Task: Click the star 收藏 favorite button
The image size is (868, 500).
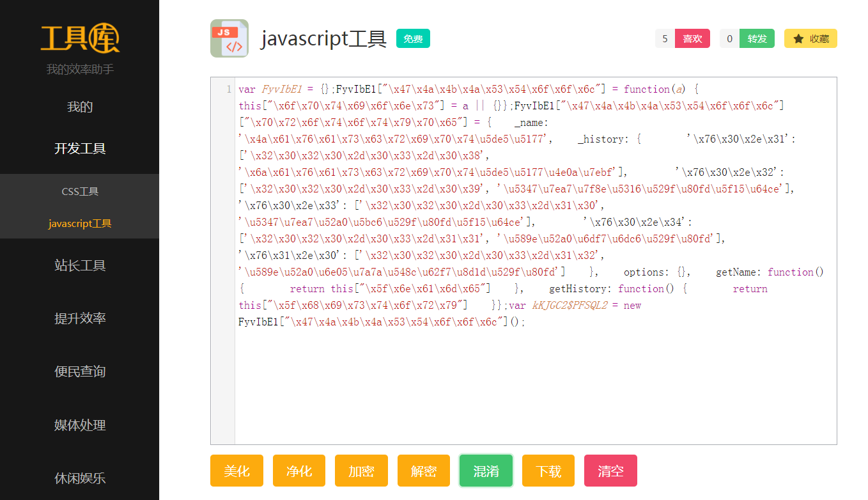Action: pyautogui.click(x=810, y=38)
